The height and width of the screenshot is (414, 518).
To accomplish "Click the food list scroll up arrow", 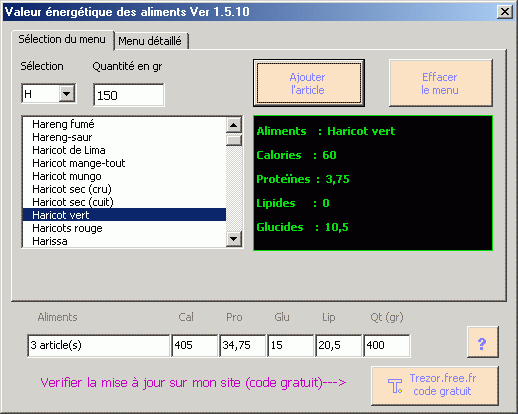I will pyautogui.click(x=234, y=125).
